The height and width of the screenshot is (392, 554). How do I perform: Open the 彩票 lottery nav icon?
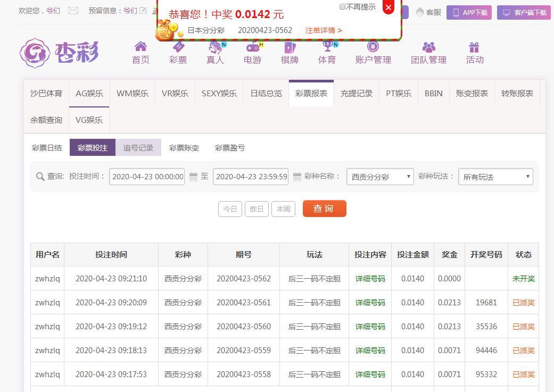[178, 47]
